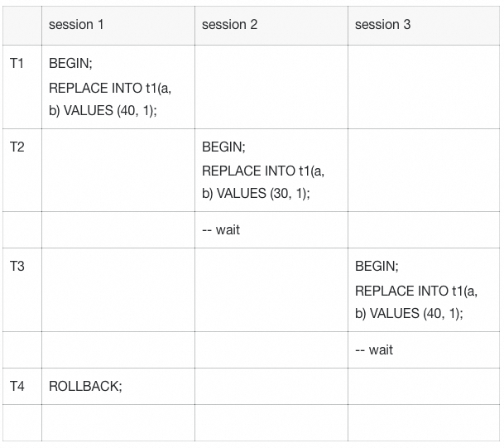Click the wait comment under session 3

click(374, 350)
